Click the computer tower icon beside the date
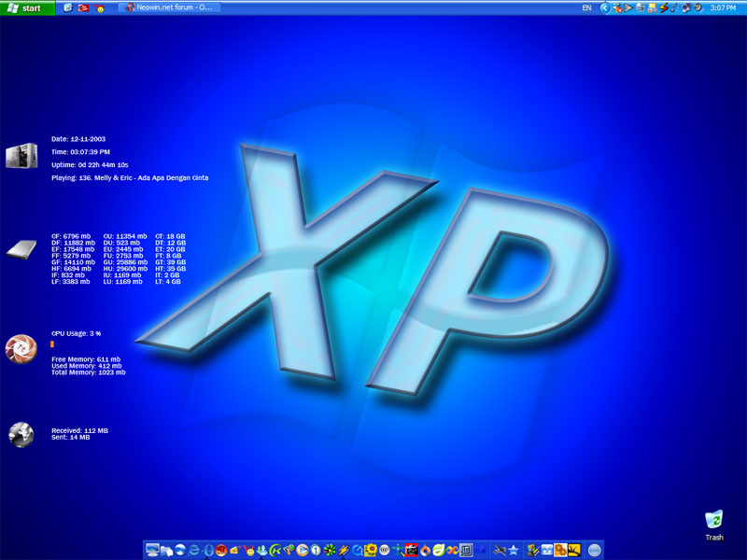The width and height of the screenshot is (747, 560). 20,157
